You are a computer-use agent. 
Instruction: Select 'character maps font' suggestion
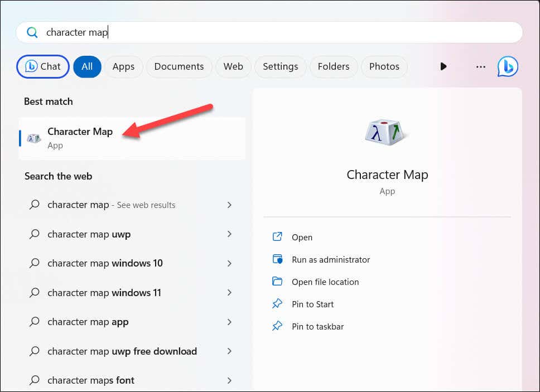(132, 380)
